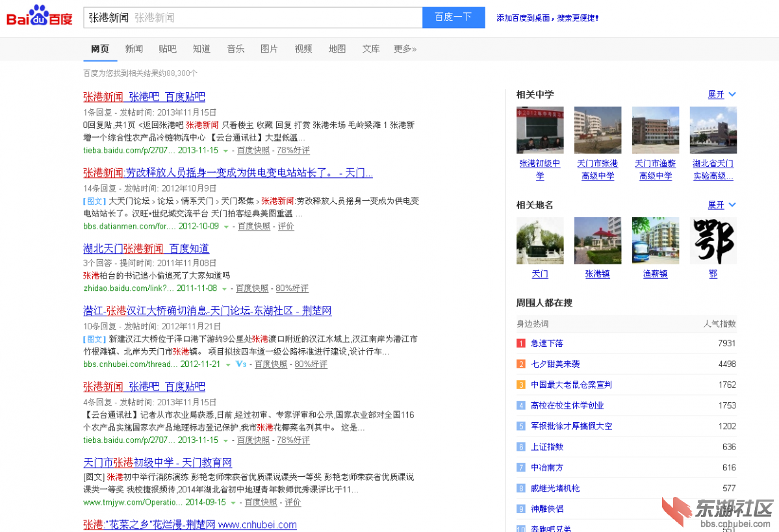Open the 湖北省天门实验高级 thumbnail image

tap(713, 130)
